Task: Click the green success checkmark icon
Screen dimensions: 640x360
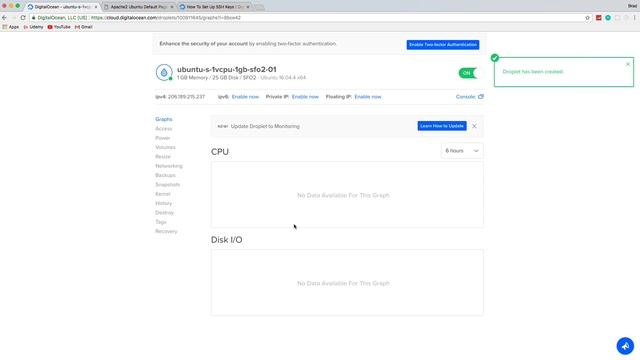Action: 495,58
